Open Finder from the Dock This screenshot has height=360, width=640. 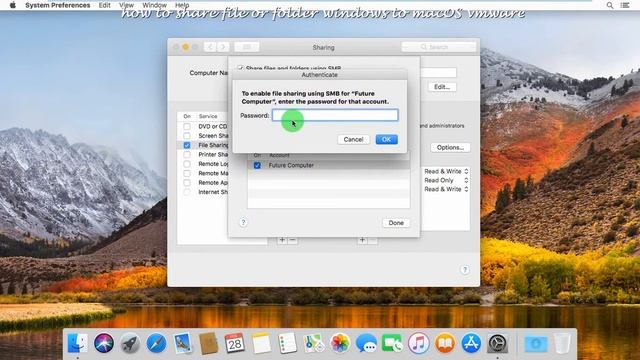tap(77, 343)
